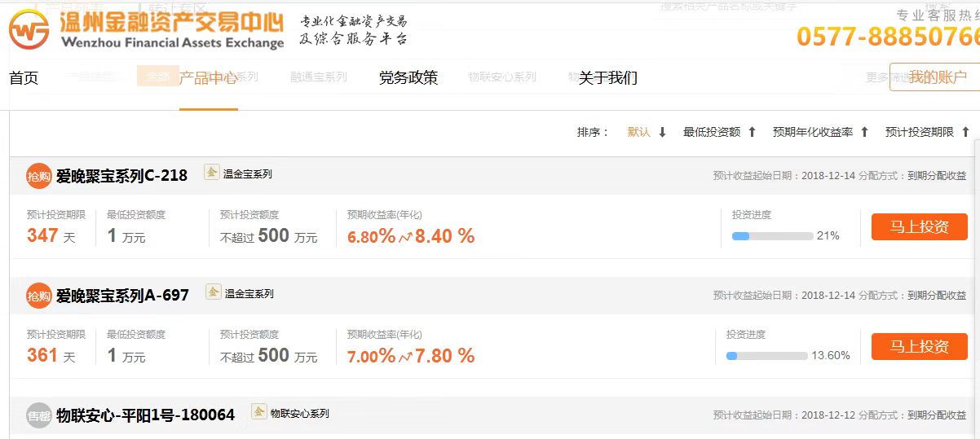This screenshot has width=980, height=439.
Task: Click 马上投资 for 爱晚聚宝系列A-697
Action: 919,346
